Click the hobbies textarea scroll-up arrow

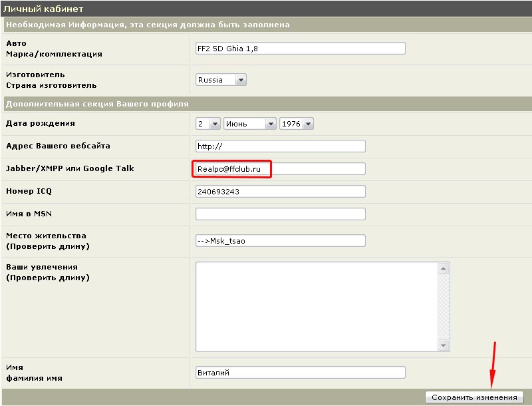[443, 269]
